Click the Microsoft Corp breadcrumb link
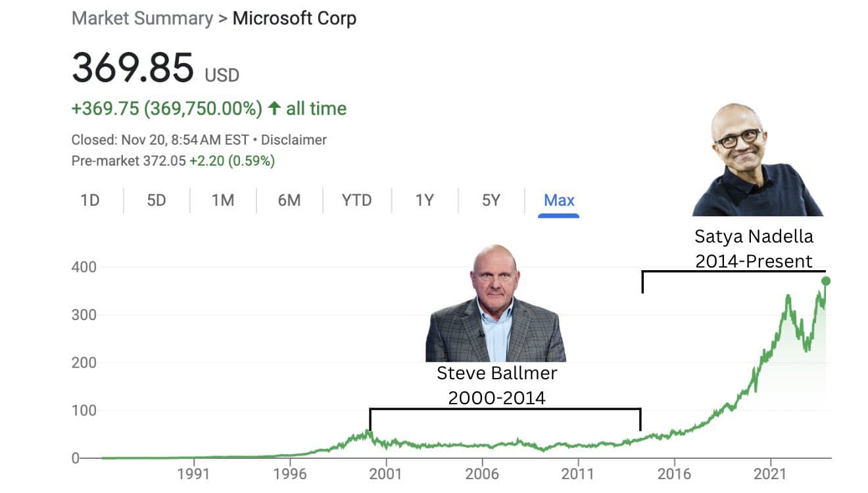 [x=293, y=18]
